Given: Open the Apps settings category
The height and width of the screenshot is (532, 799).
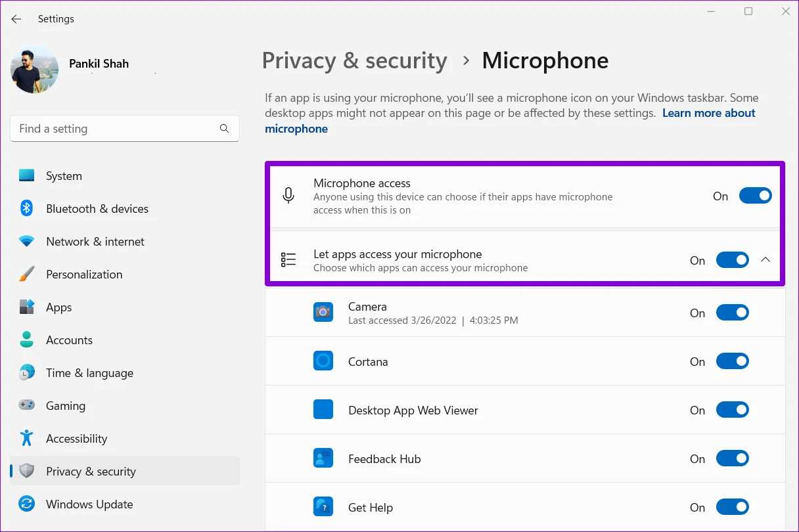Looking at the screenshot, I should 58,307.
